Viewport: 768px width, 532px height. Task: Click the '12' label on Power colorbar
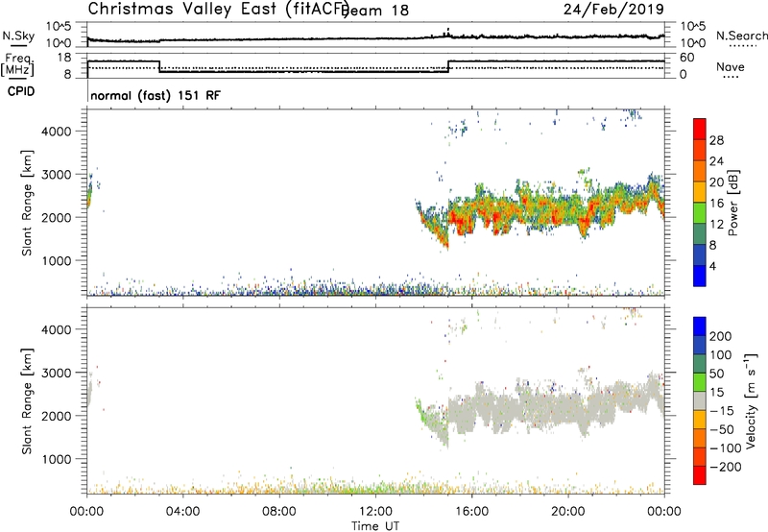716,225
